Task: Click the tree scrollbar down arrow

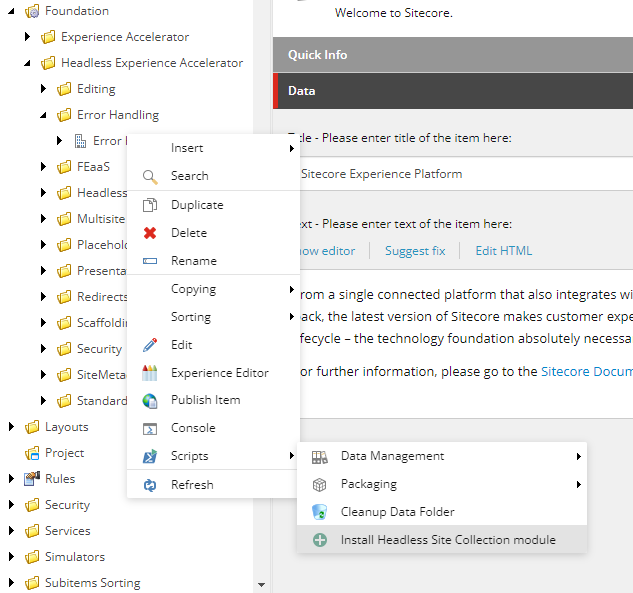Action: tap(262, 585)
